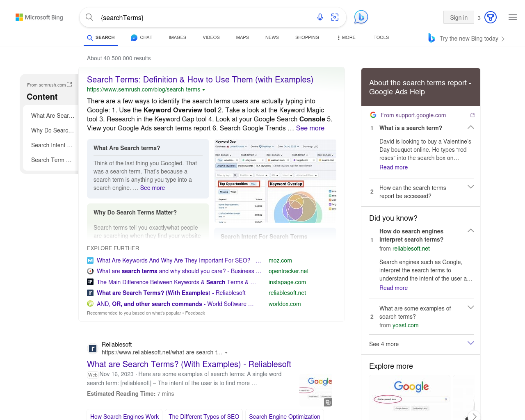
Task: Click the magnifier search icon in the search box
Action: coord(89,17)
